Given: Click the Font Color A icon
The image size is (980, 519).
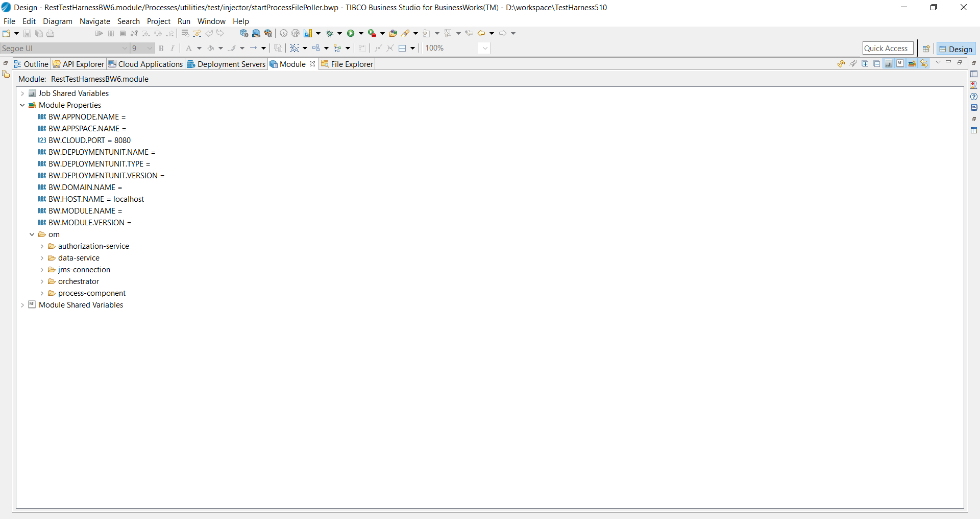Looking at the screenshot, I should coord(189,49).
